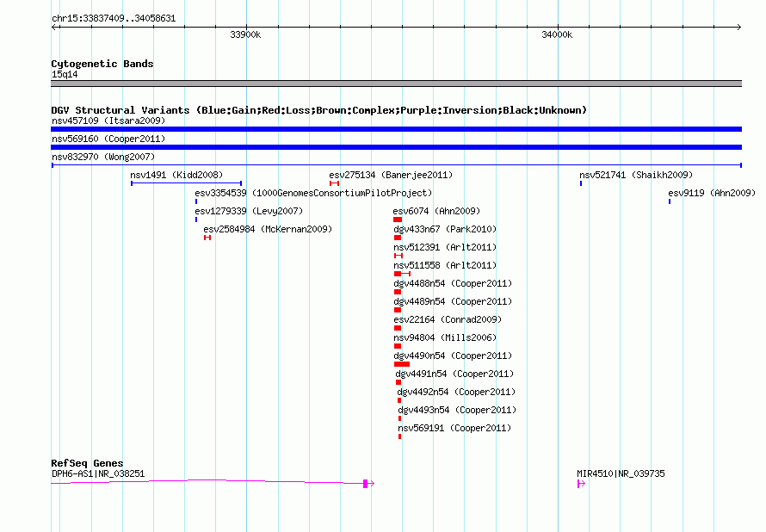Click blue marker beneath esv9119
Image resolution: width=766 pixels, height=532 pixels.
pos(670,201)
